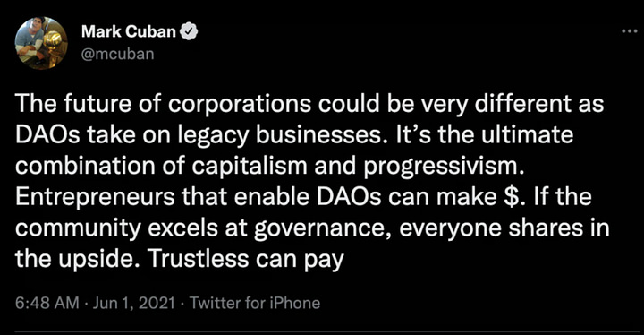
Task: Click the first 'DAOs' word starting line two
Action: [48, 134]
